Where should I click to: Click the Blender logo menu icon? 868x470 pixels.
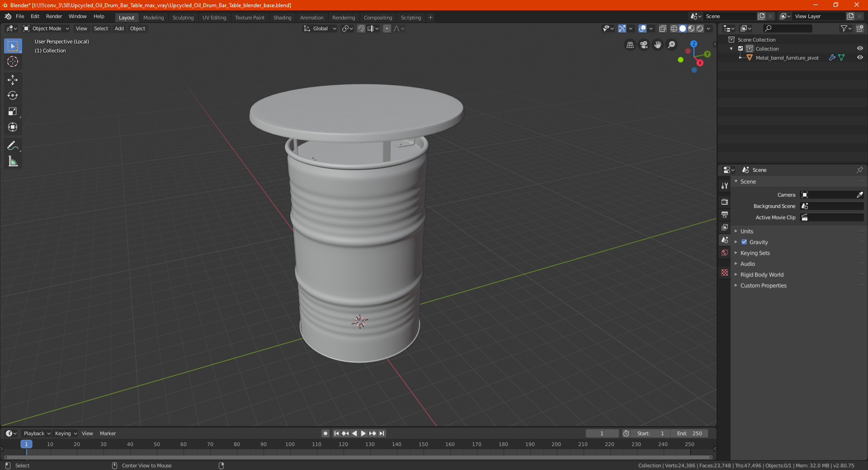tap(8, 16)
